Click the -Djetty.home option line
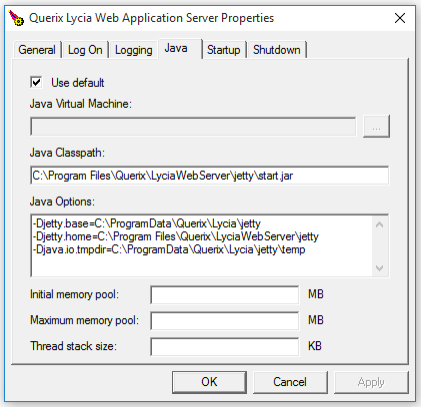 [x=176, y=237]
